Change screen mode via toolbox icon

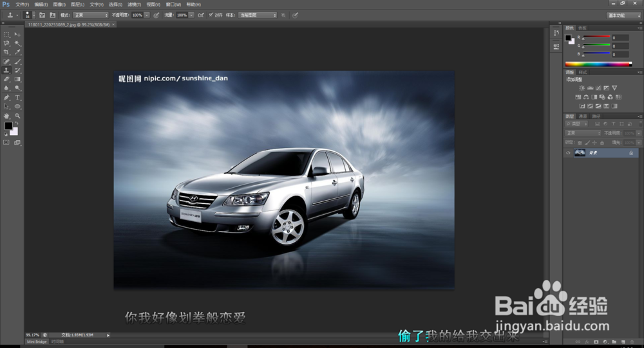tap(17, 143)
